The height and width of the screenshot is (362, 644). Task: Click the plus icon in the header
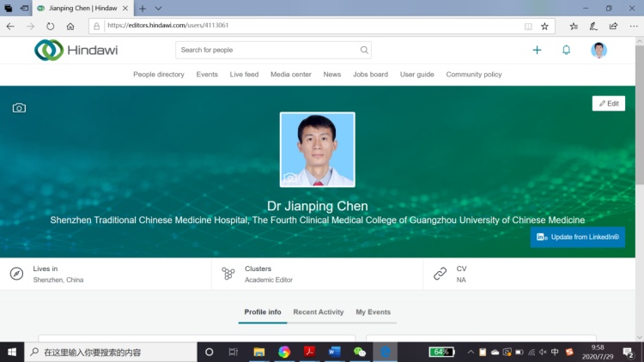pyautogui.click(x=537, y=51)
